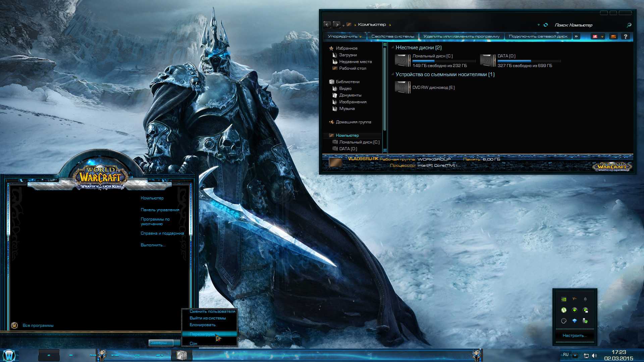Select DVD RW дисковод (E:) icon
The width and height of the screenshot is (644, 362).
(x=402, y=87)
